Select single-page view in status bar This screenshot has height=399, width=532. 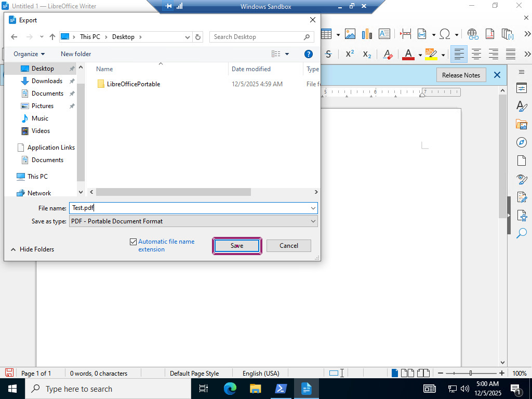(395, 373)
